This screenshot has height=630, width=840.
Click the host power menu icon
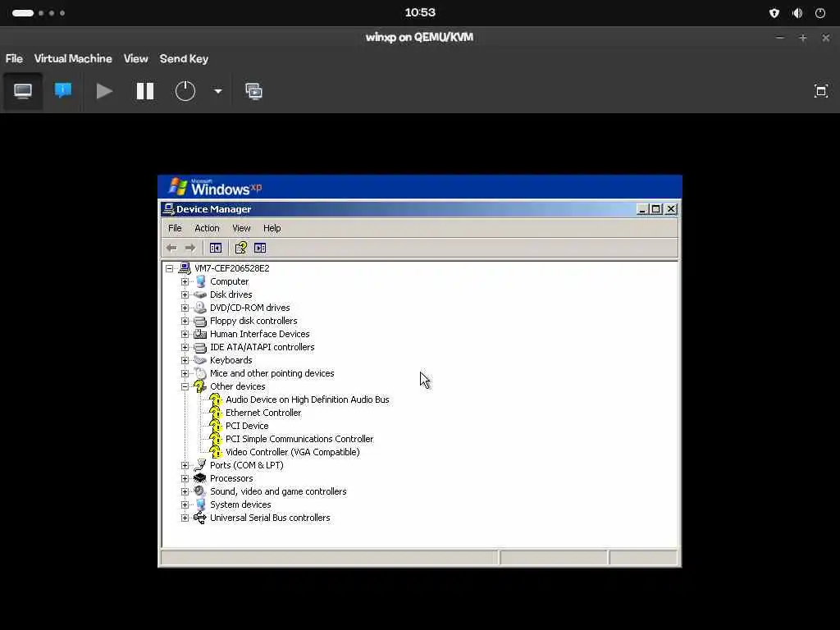(x=820, y=13)
